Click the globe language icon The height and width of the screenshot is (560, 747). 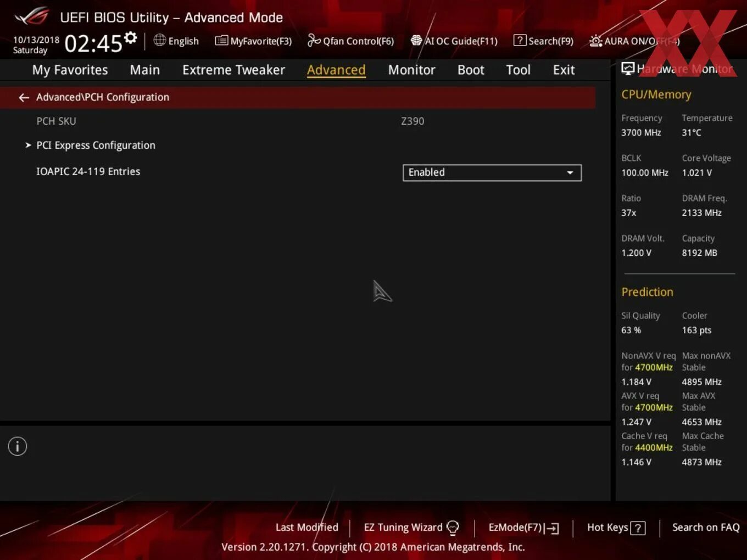[159, 40]
